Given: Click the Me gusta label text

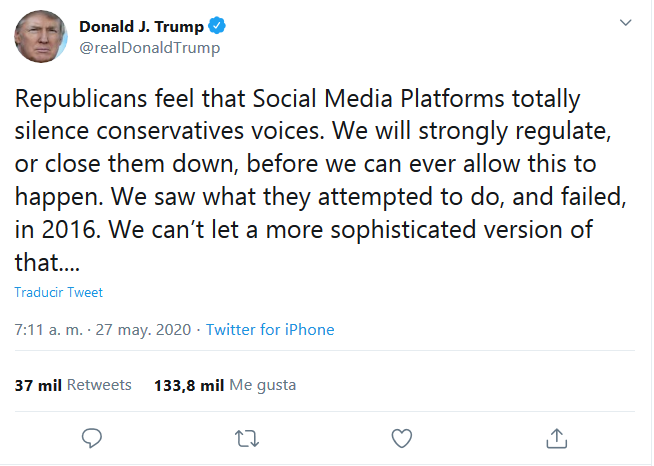Looking at the screenshot, I should (x=263, y=385).
